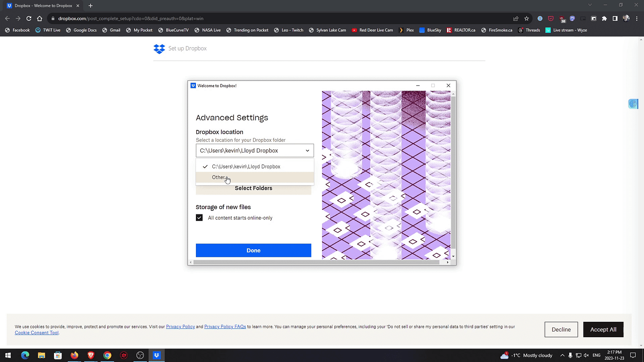Open Microsoft Store from the taskbar

57,355
